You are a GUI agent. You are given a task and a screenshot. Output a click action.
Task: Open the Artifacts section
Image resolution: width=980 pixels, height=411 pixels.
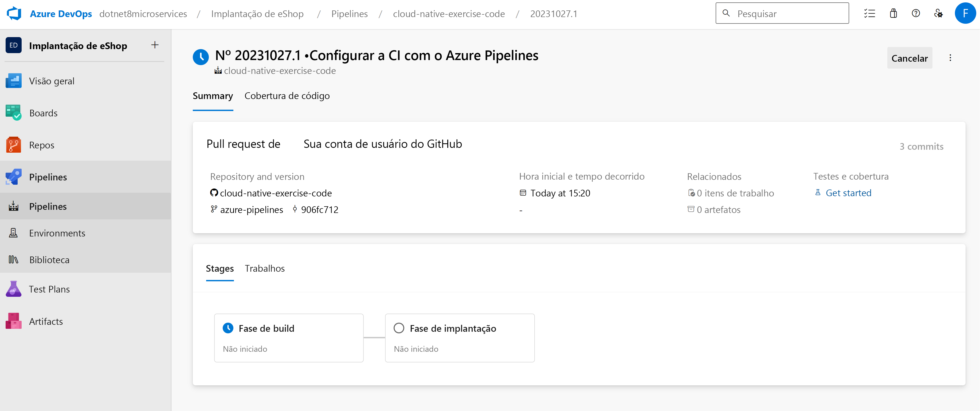(x=46, y=321)
